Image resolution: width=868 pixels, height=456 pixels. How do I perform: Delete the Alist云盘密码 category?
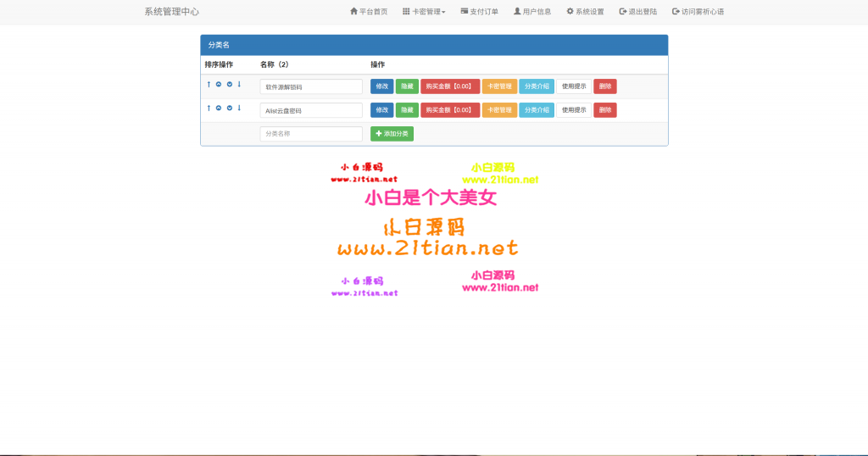coord(604,110)
